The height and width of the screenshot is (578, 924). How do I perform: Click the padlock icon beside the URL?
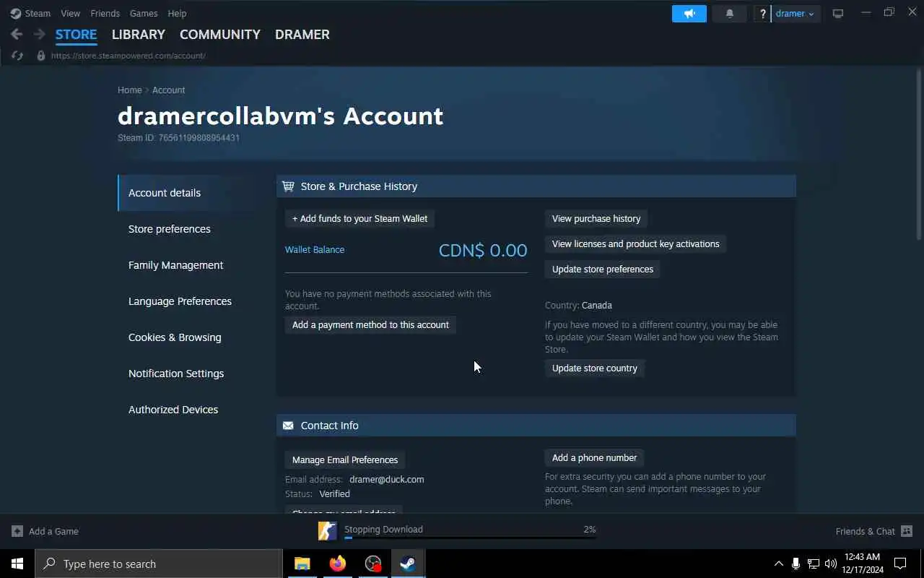point(40,56)
